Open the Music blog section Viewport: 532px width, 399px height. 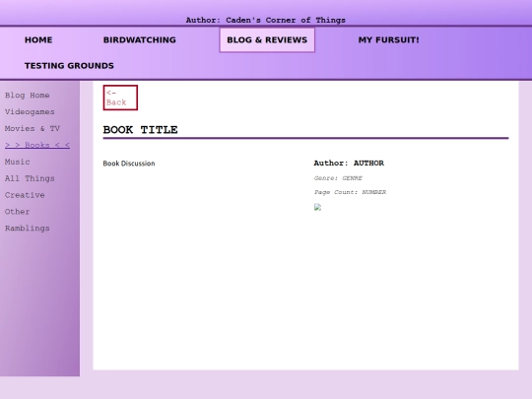pyautogui.click(x=18, y=162)
